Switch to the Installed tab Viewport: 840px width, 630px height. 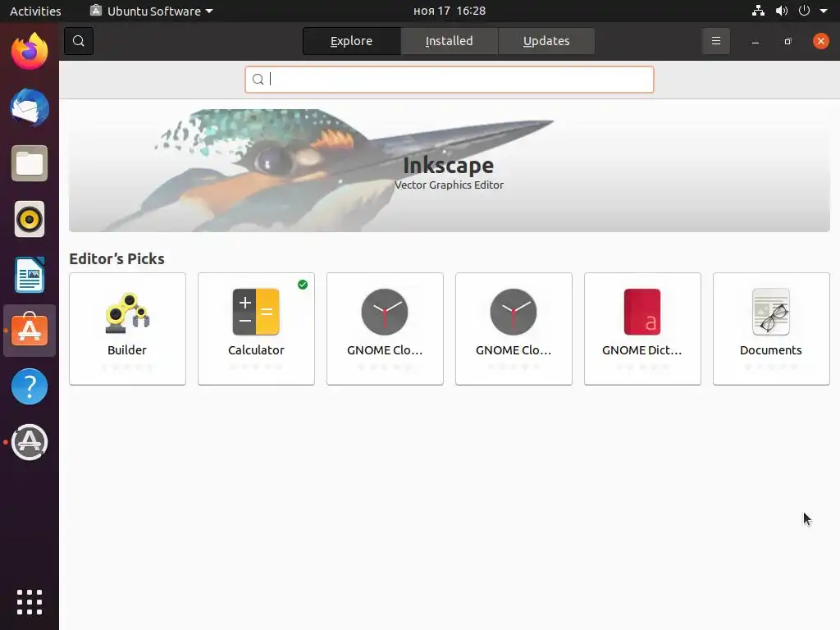point(449,41)
